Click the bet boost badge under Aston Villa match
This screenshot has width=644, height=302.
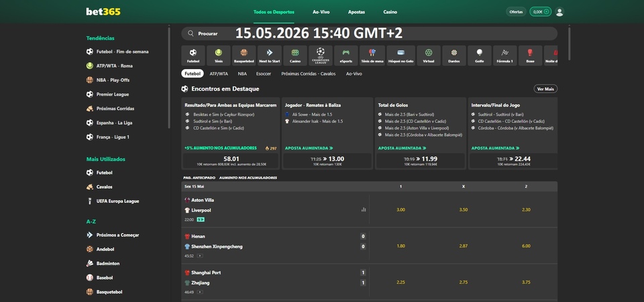[201, 219]
